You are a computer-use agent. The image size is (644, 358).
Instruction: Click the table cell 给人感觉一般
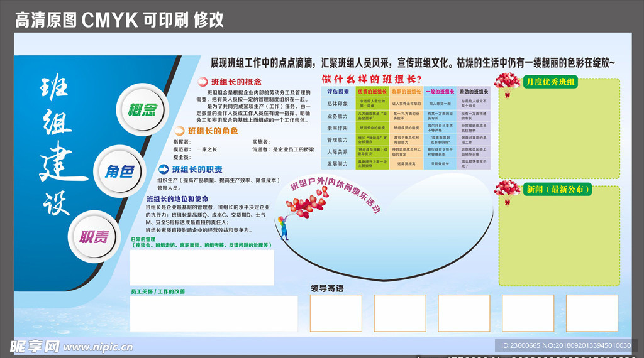pos(440,104)
